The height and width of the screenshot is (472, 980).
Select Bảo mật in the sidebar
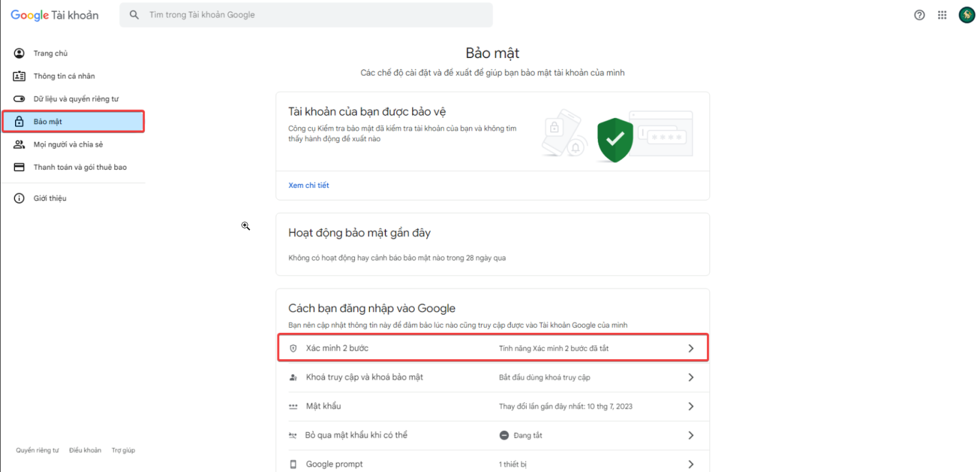pos(48,122)
